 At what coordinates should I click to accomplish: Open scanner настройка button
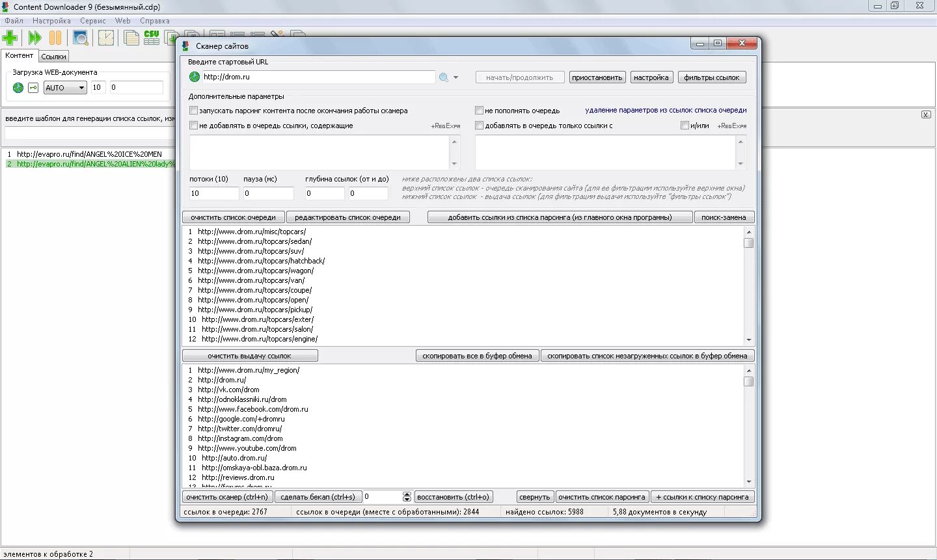click(x=651, y=77)
